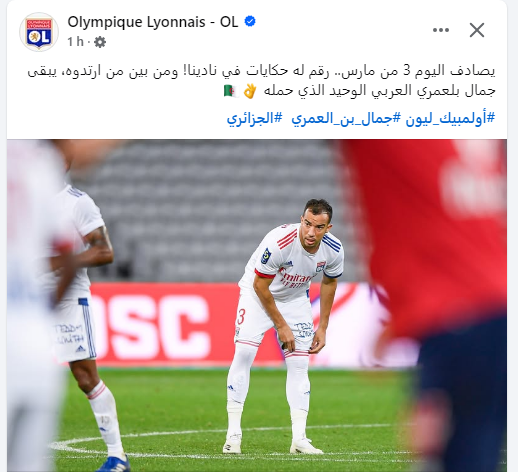
Task: Open the hashtag #جمال_بن_العمري
Action: (x=346, y=119)
